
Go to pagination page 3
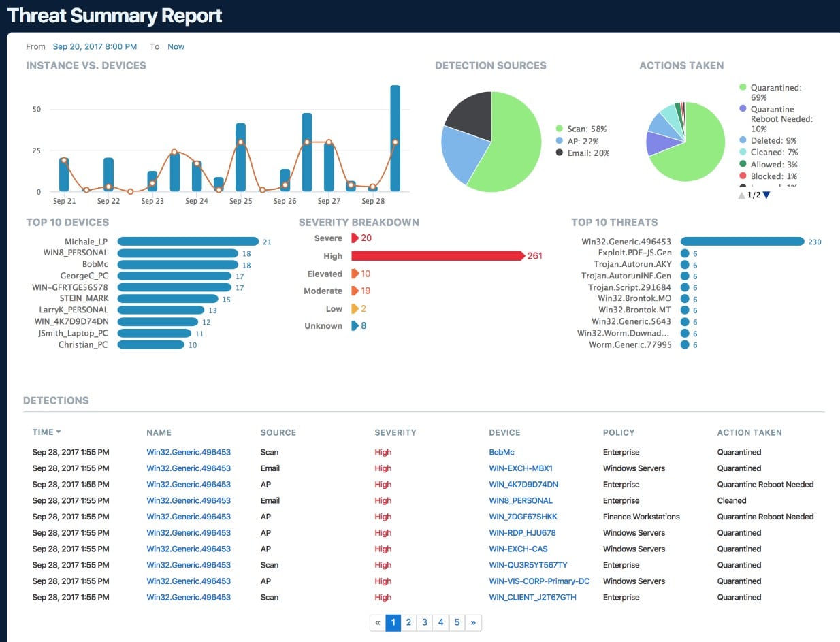(425, 622)
